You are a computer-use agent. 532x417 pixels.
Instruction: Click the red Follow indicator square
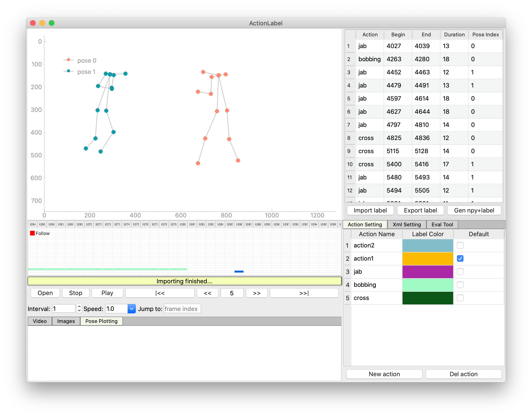pyautogui.click(x=32, y=233)
